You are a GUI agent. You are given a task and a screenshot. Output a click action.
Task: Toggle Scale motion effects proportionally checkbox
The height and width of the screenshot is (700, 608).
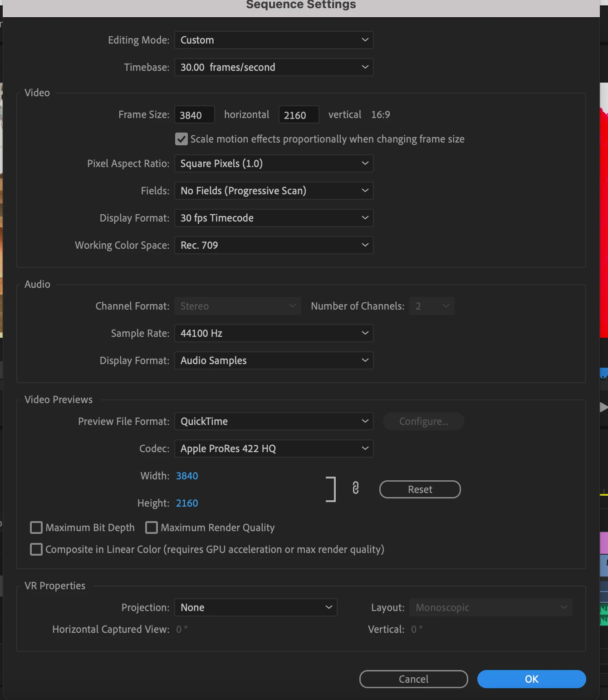(x=181, y=139)
